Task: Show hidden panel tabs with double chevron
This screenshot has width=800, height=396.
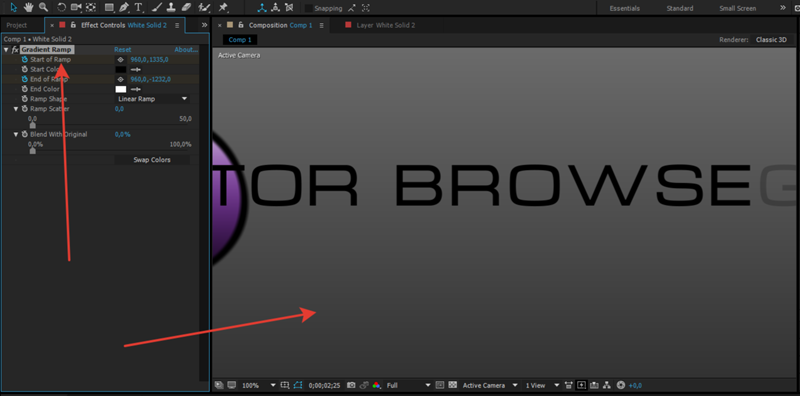Action: 204,24
